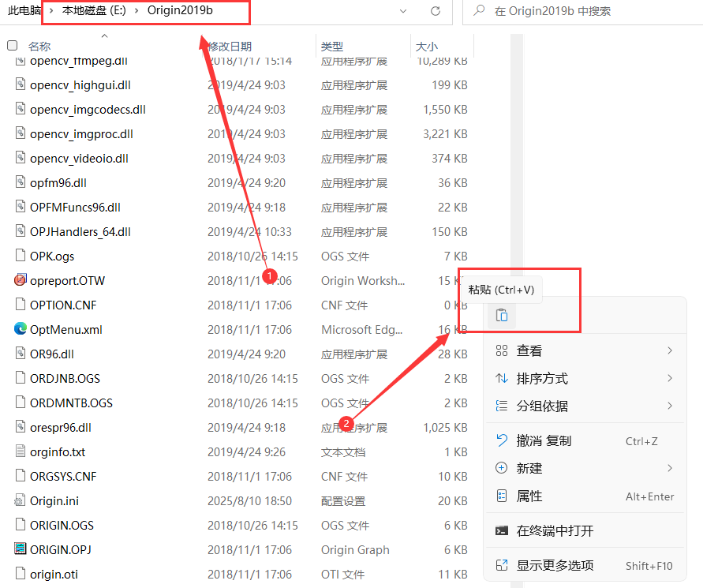The width and height of the screenshot is (703, 588).
Task: Select the file name OptMenu.xml
Action: tap(66, 330)
